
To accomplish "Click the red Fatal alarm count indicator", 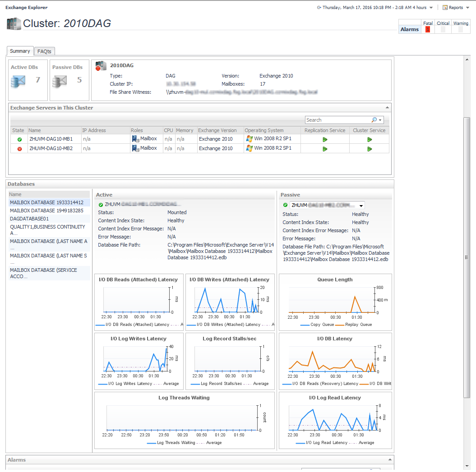I will (428, 29).
